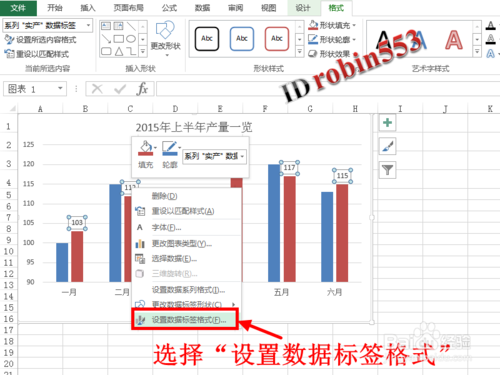Viewport: 500px width, 375px height.
Task: Open the Chart Filters funnel button
Action: [x=387, y=170]
